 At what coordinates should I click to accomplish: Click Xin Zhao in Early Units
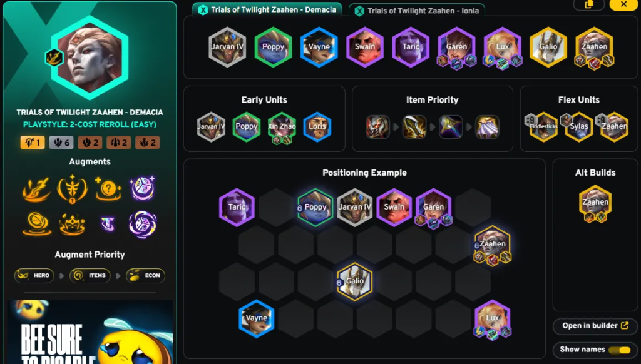click(282, 127)
